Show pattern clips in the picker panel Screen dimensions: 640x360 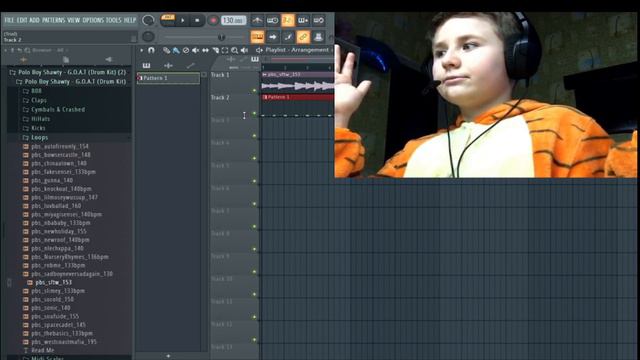click(x=146, y=65)
